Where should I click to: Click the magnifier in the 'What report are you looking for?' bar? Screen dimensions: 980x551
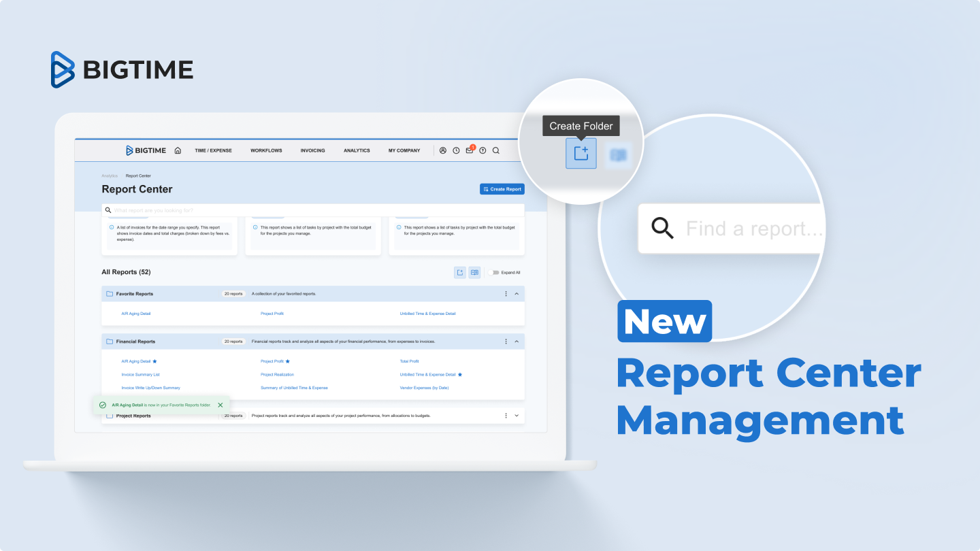click(108, 210)
